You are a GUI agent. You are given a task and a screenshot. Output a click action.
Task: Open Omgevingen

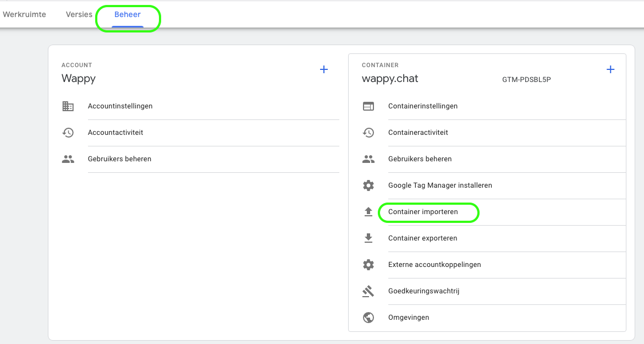(409, 317)
